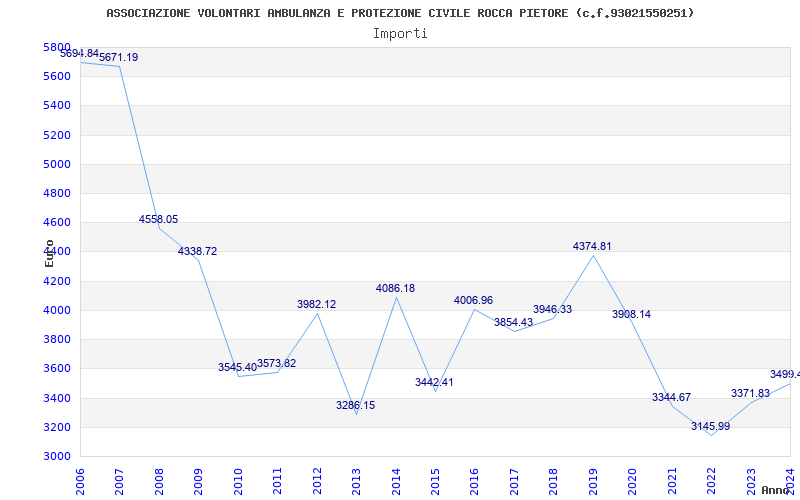800x500 pixels.
Task: Click x-axis year 2006
Action: 80,482
